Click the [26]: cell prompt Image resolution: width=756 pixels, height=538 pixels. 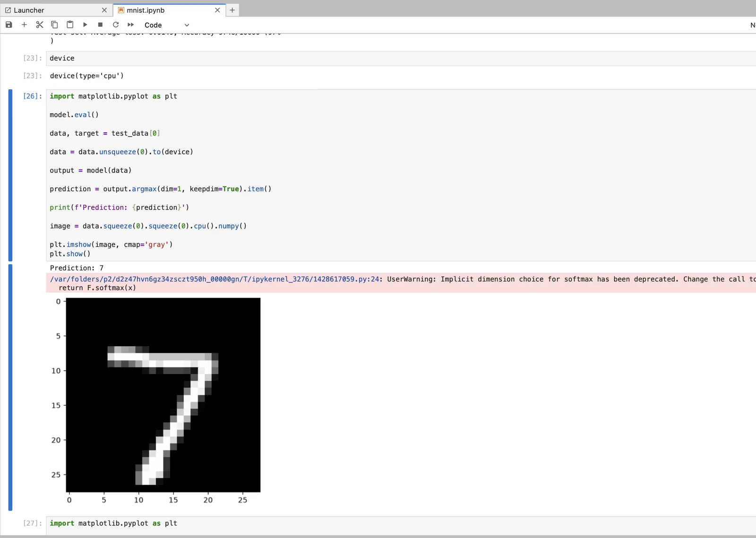click(x=33, y=96)
